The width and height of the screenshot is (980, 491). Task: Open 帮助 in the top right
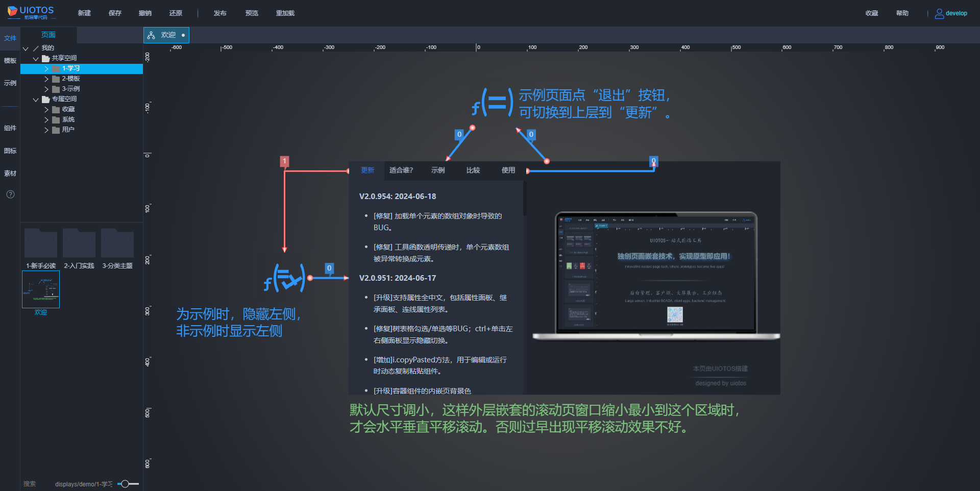[902, 13]
